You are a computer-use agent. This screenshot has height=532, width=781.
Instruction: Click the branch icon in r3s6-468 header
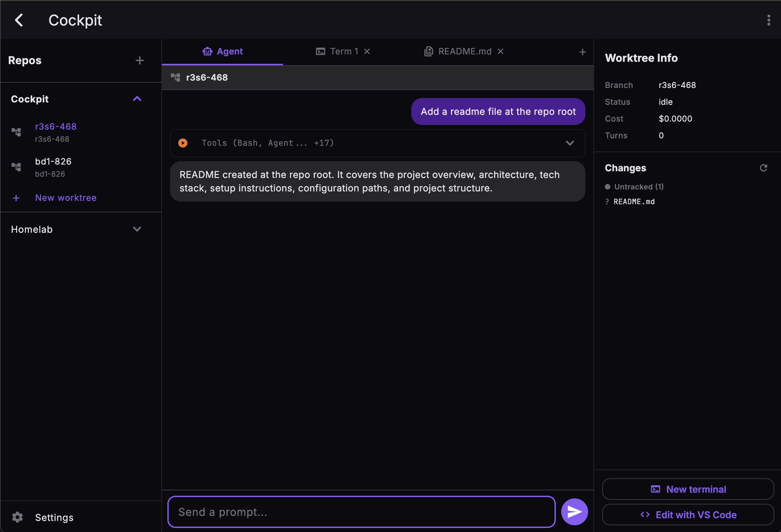(175, 78)
